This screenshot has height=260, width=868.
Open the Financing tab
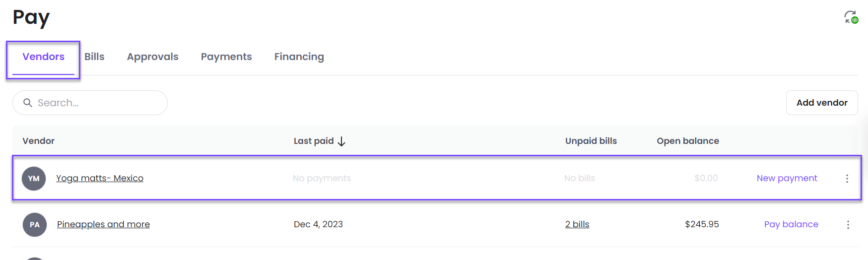299,57
